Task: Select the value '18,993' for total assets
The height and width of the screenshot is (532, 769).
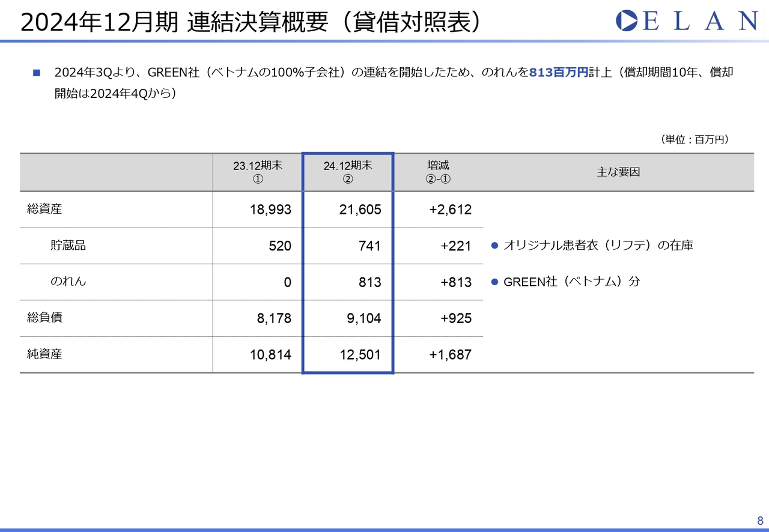Action: coord(270,210)
